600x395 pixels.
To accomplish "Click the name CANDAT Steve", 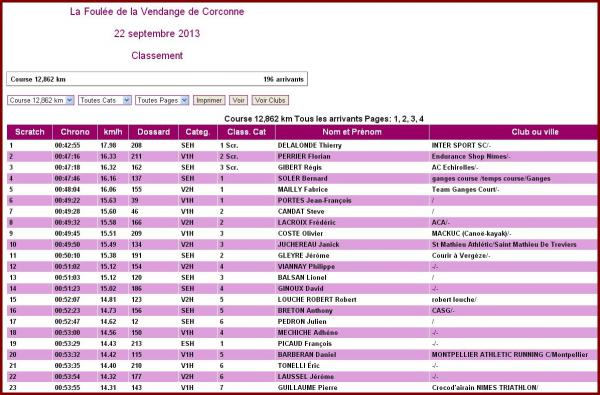I will pos(301,212).
